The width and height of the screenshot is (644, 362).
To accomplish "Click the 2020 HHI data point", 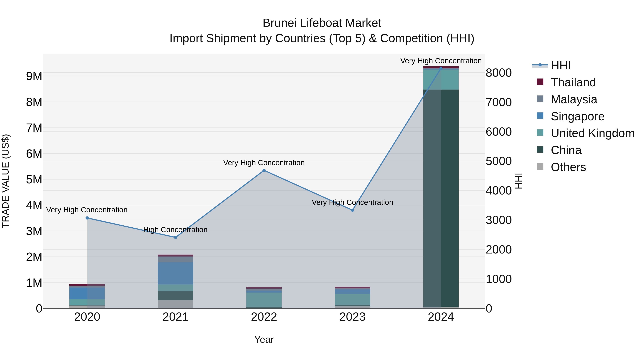I will click(87, 218).
